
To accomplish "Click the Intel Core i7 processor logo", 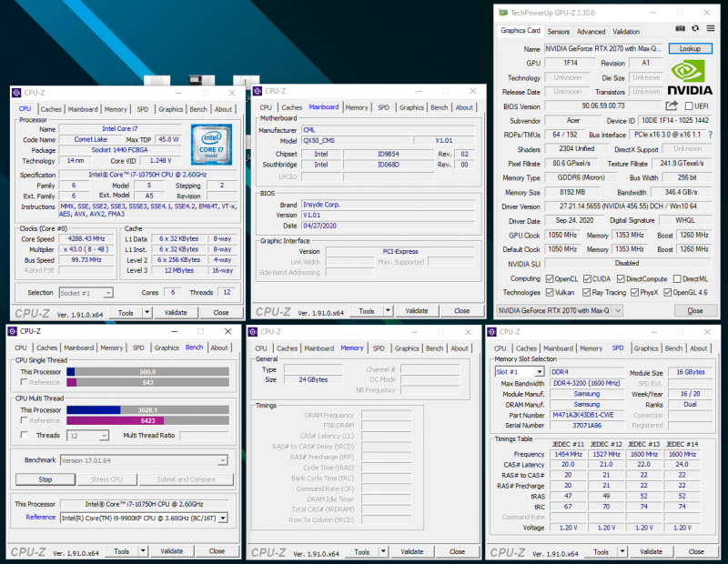I will 211,145.
